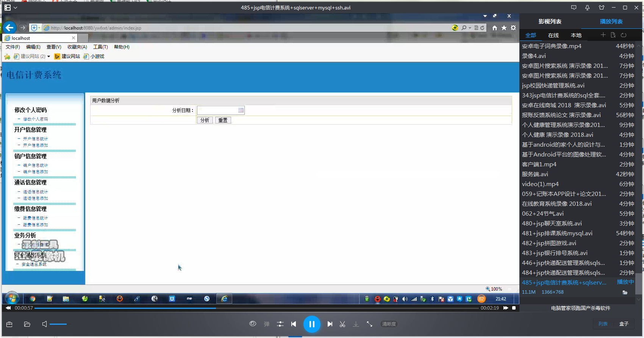Image resolution: width=644 pixels, height=338 pixels.
Task: Open the skin (shirt) icon
Action: (601, 8)
